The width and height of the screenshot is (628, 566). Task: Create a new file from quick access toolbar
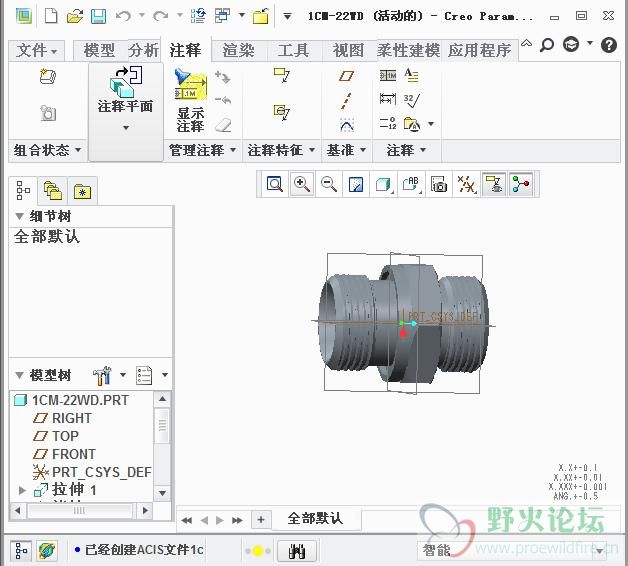click(x=51, y=16)
